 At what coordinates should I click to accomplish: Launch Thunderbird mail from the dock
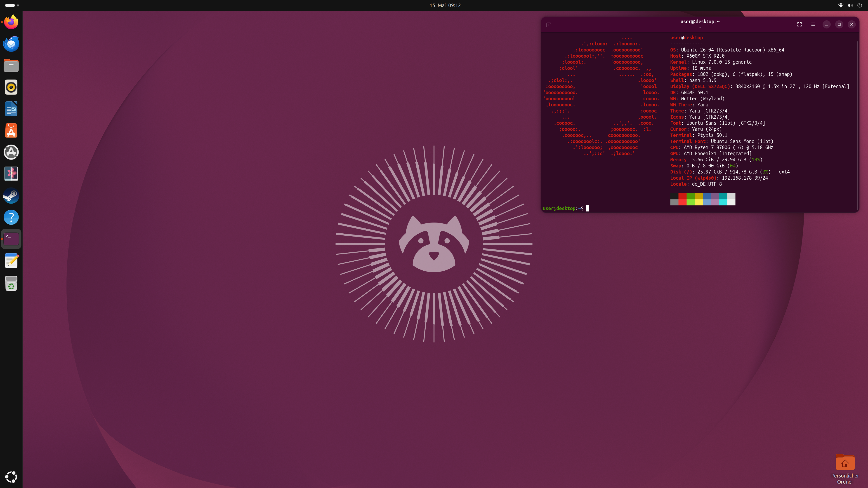pos(11,44)
